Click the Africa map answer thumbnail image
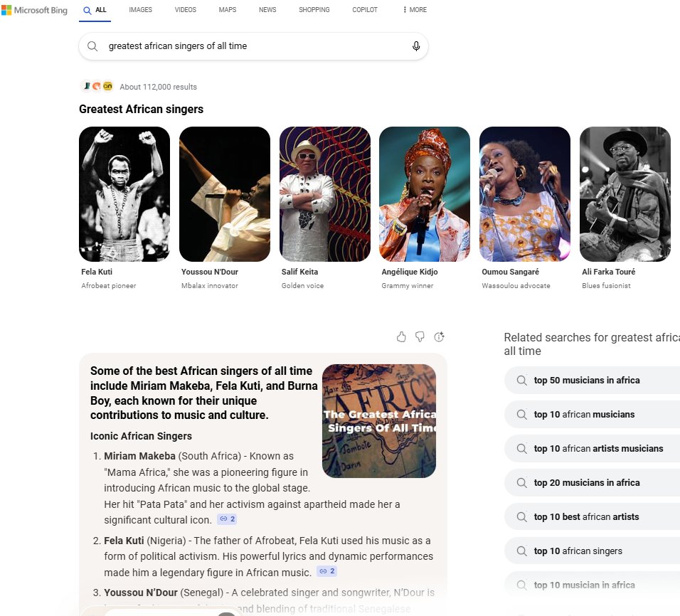Viewport: 680px width, 616px height. [379, 421]
